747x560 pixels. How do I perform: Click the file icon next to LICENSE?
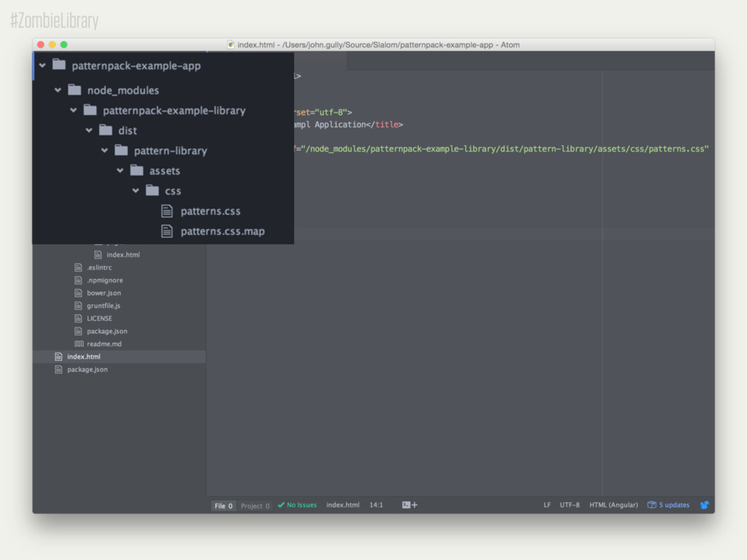click(79, 318)
